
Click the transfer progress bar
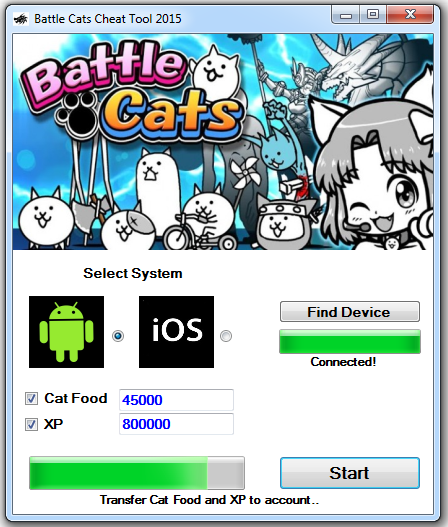click(137, 473)
